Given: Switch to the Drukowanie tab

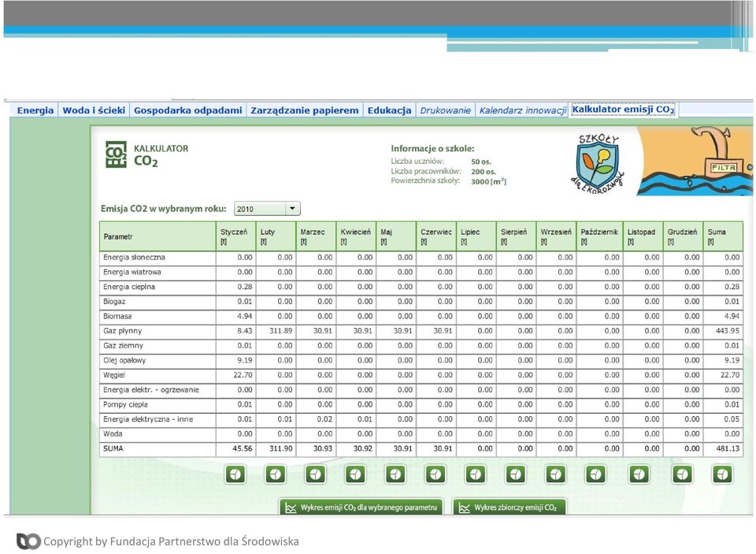Looking at the screenshot, I should pos(446,110).
